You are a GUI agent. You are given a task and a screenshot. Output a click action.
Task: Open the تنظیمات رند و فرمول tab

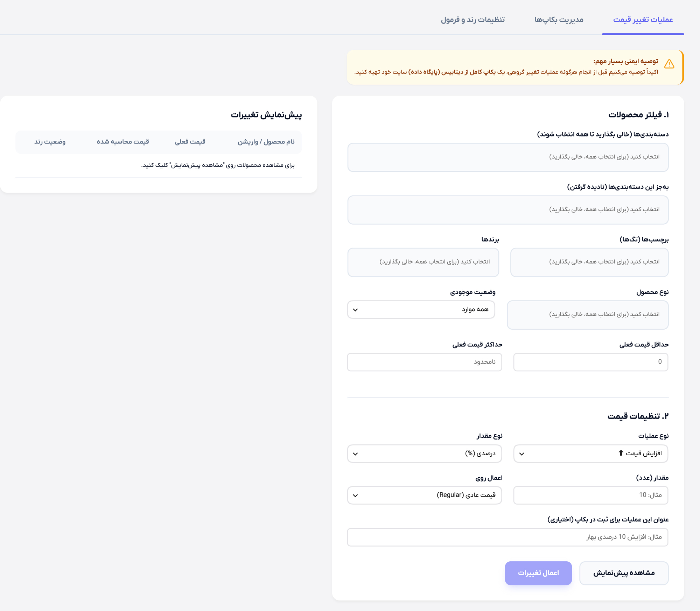[472, 20]
